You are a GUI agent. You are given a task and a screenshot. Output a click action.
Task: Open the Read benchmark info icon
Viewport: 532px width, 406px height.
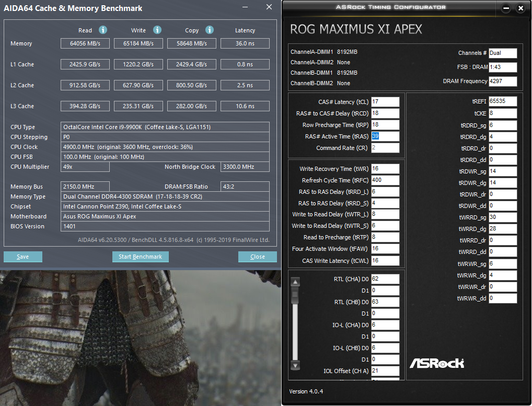click(103, 30)
